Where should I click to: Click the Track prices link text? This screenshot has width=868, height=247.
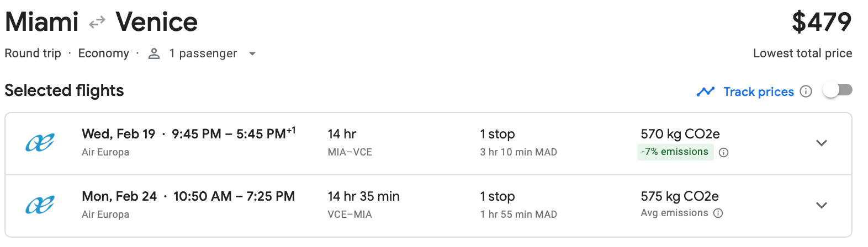(x=758, y=92)
